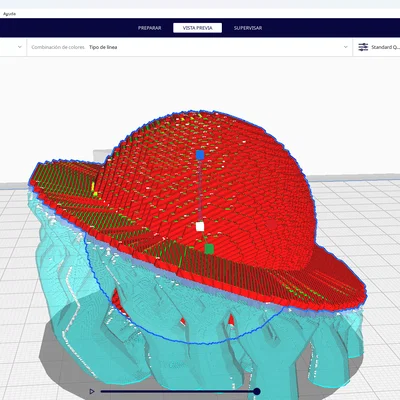Click the path slider handle

point(256,391)
